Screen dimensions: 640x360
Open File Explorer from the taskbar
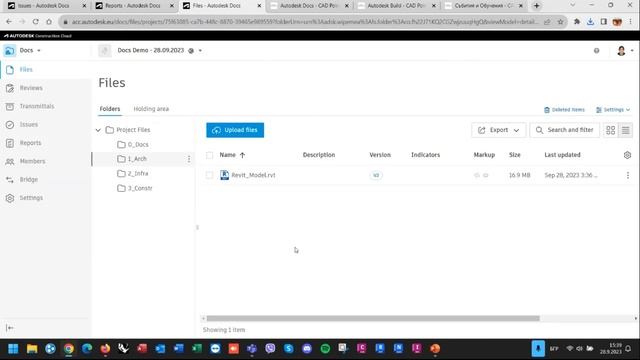click(x=32, y=349)
